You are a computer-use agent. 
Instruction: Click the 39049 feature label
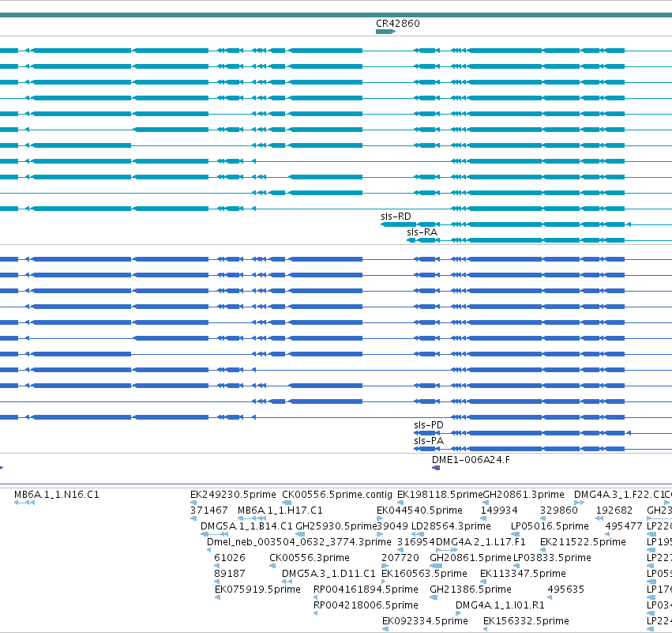click(x=392, y=526)
